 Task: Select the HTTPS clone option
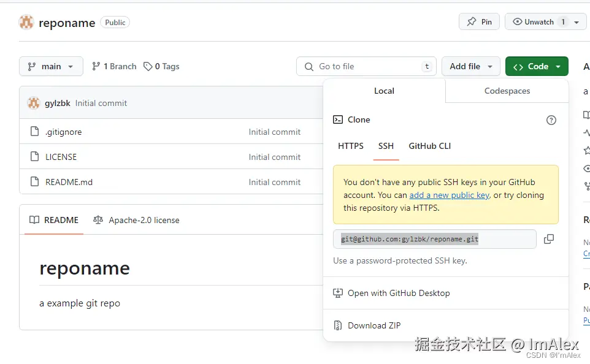tap(351, 146)
